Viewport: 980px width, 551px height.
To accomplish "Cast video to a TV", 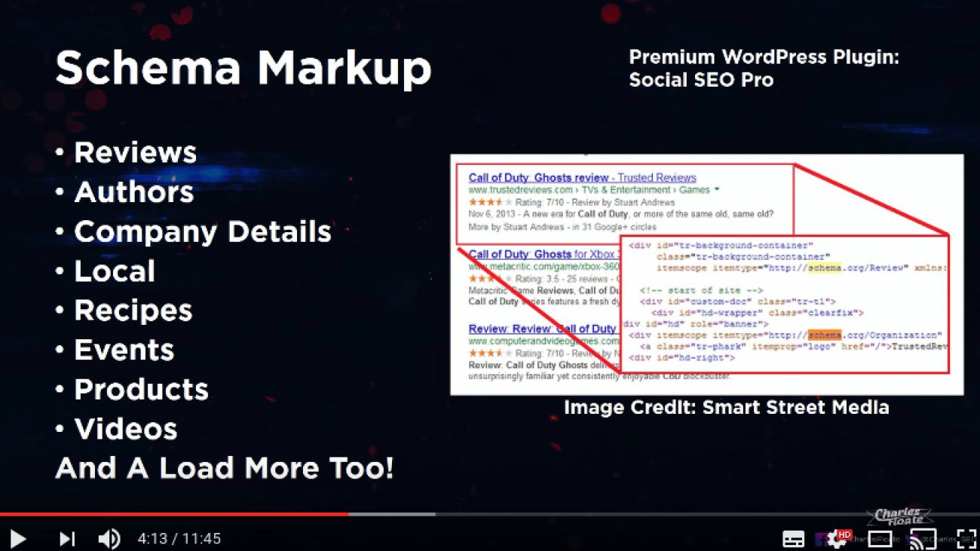I will (x=923, y=539).
